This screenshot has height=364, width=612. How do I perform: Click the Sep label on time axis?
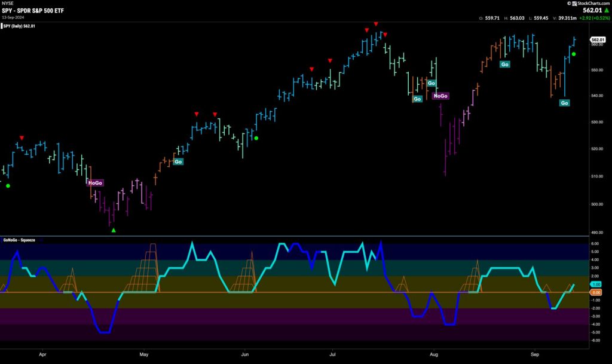click(x=535, y=354)
